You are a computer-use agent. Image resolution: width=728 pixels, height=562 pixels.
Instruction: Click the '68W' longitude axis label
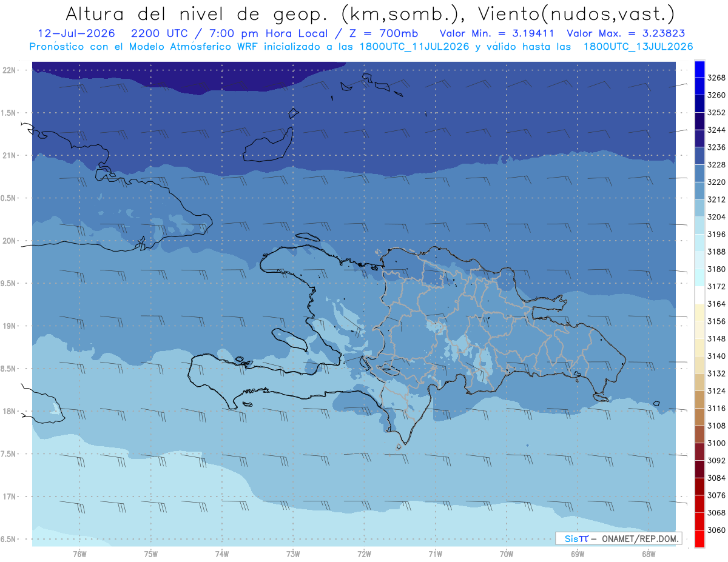tap(649, 553)
